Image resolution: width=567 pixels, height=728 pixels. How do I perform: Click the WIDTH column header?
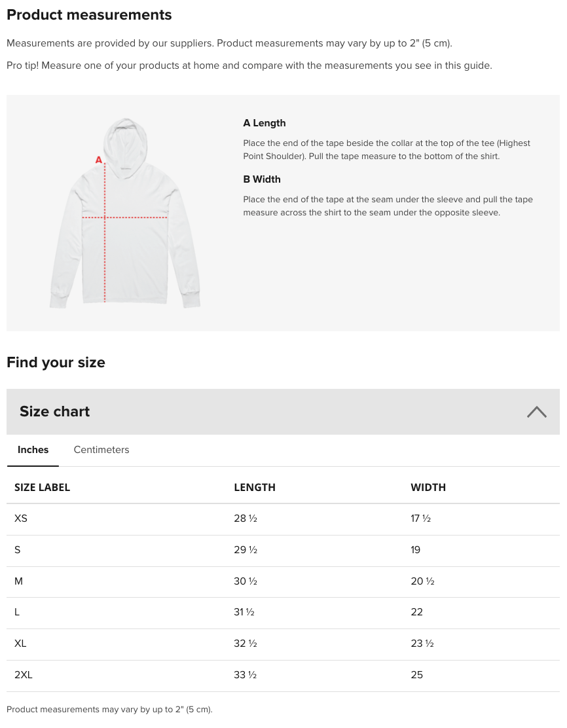click(x=428, y=487)
